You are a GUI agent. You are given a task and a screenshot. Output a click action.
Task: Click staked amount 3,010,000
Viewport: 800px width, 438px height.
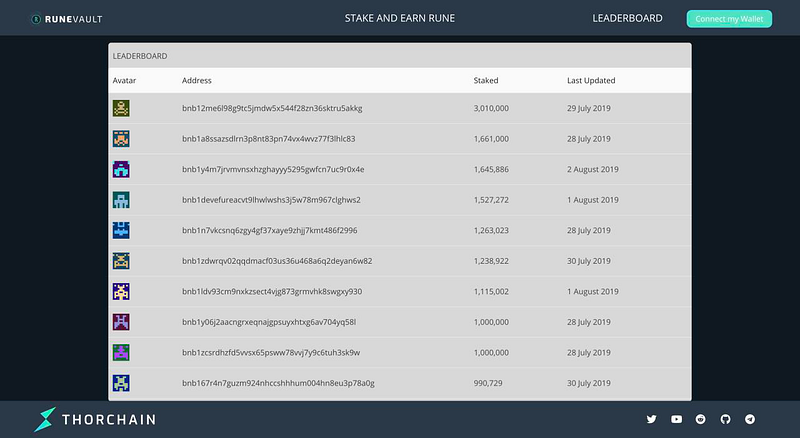(x=491, y=108)
